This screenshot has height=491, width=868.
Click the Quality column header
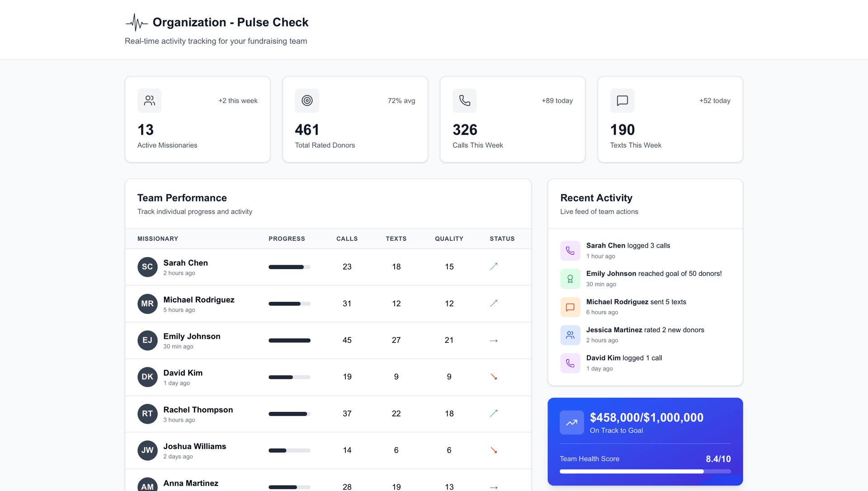tap(449, 238)
